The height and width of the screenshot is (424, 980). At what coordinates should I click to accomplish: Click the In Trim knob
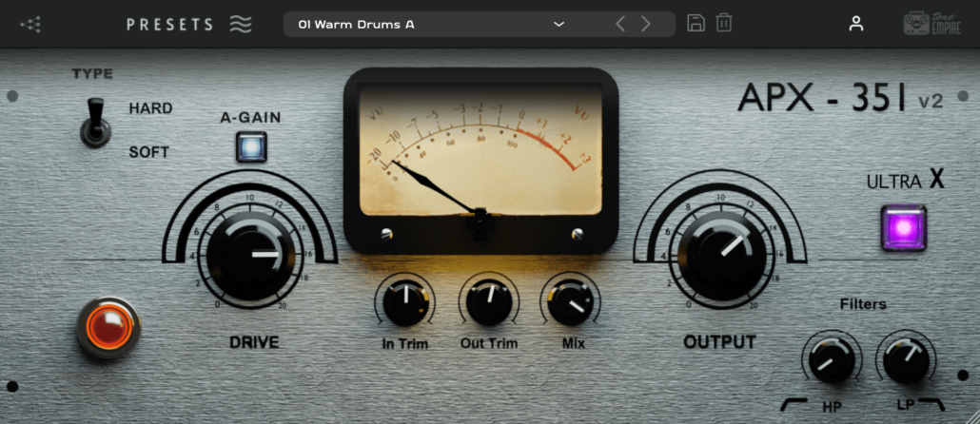405,302
